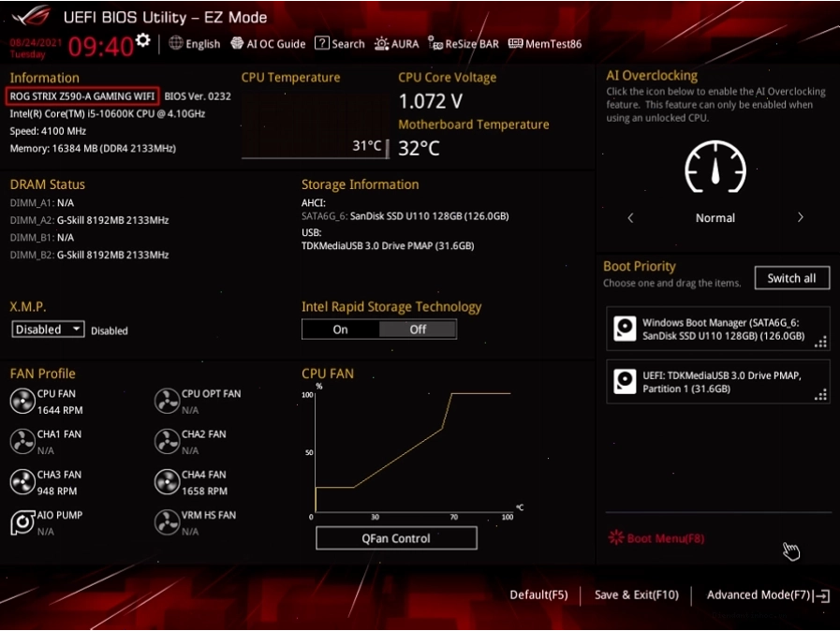Click Motherboard Temperature 32°C value
Screen dimensions: 840x631
[419, 148]
